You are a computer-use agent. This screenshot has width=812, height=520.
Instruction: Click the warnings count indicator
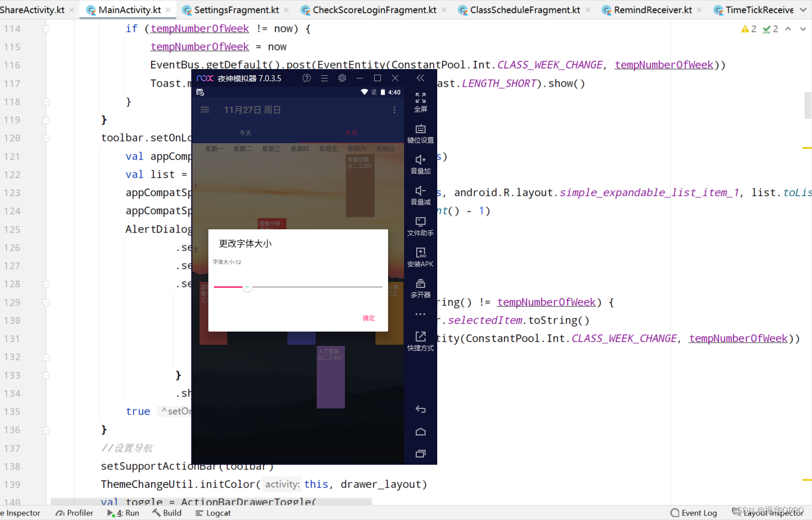click(748, 29)
